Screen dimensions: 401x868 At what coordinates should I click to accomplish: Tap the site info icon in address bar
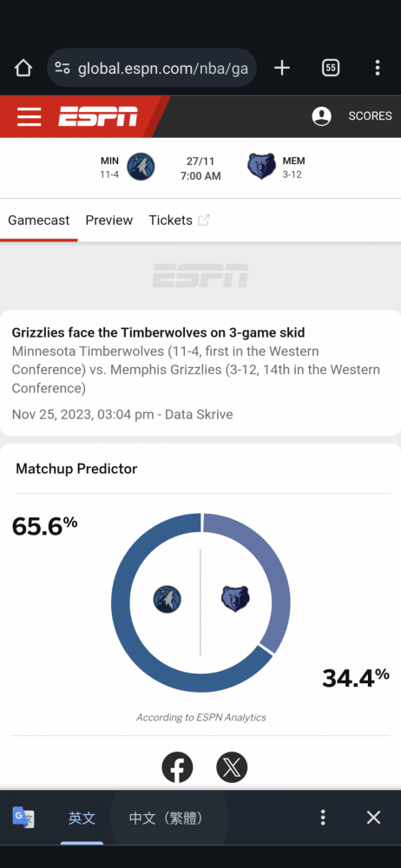click(62, 68)
